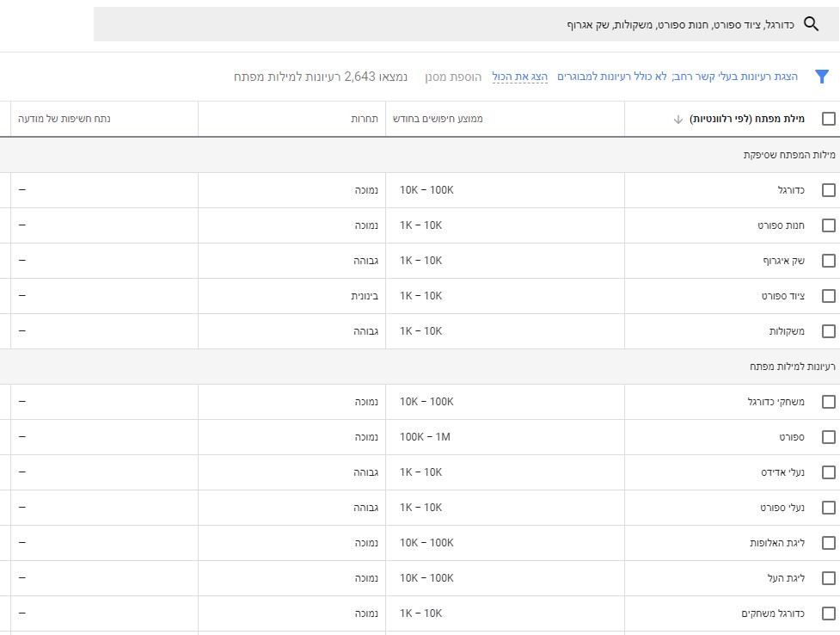Click keyword text ליגת העל
Image resolution: width=840 pixels, height=635 pixels.
(x=786, y=578)
